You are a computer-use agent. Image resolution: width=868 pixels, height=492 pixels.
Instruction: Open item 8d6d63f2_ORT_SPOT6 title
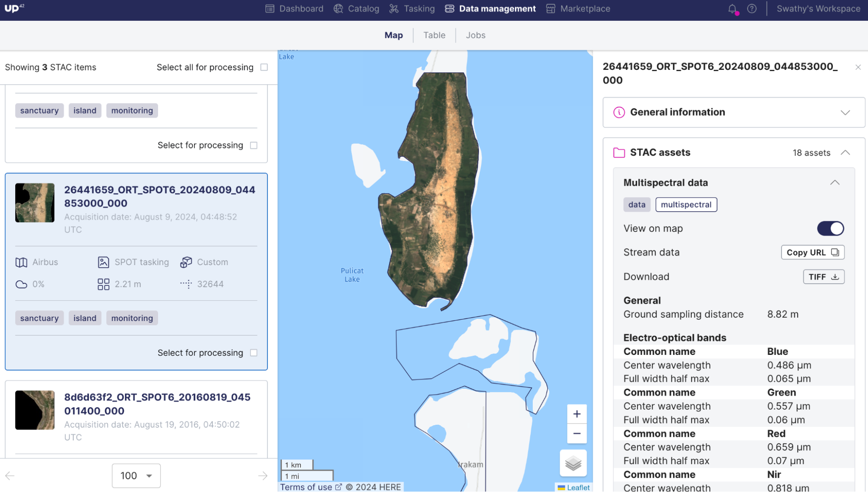tap(157, 404)
